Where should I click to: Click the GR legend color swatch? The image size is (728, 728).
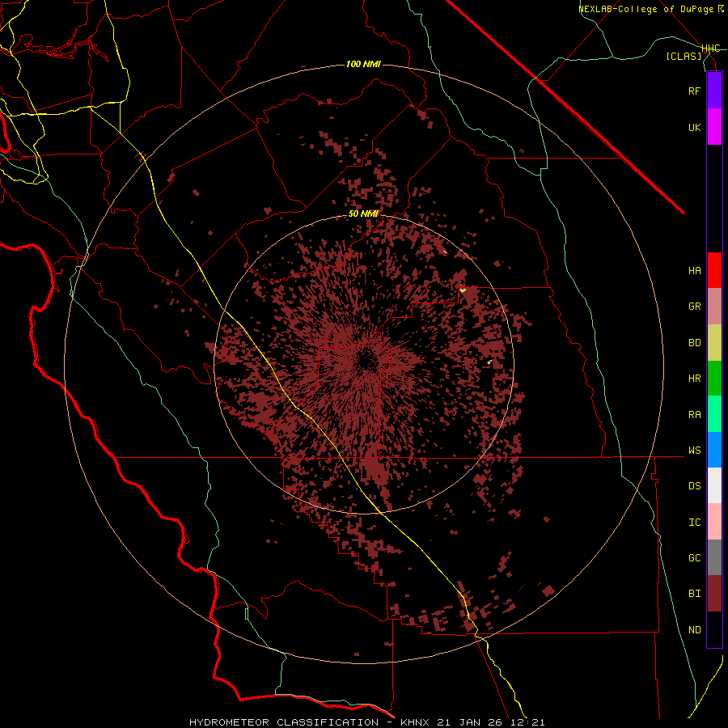[x=714, y=307]
